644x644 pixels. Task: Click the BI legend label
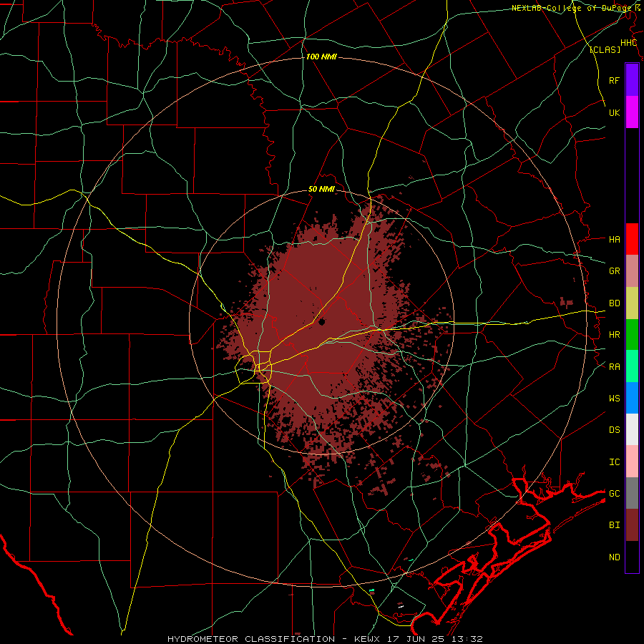tap(615, 525)
